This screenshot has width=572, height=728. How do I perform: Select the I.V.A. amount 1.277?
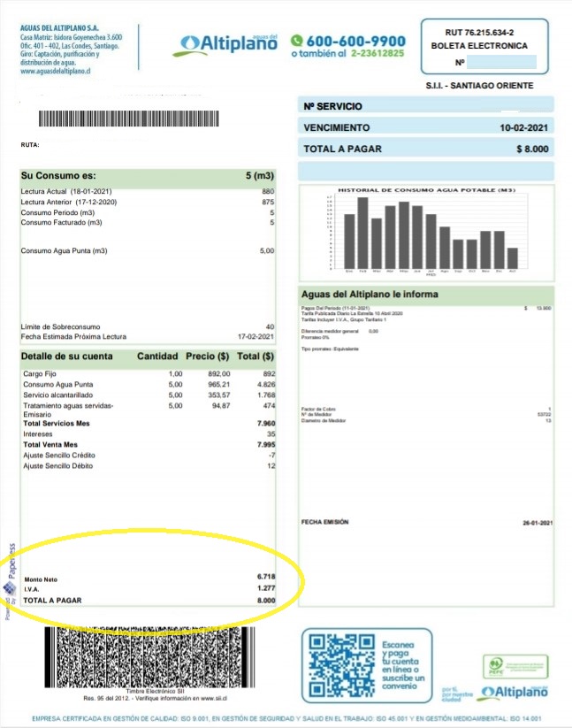[266, 588]
